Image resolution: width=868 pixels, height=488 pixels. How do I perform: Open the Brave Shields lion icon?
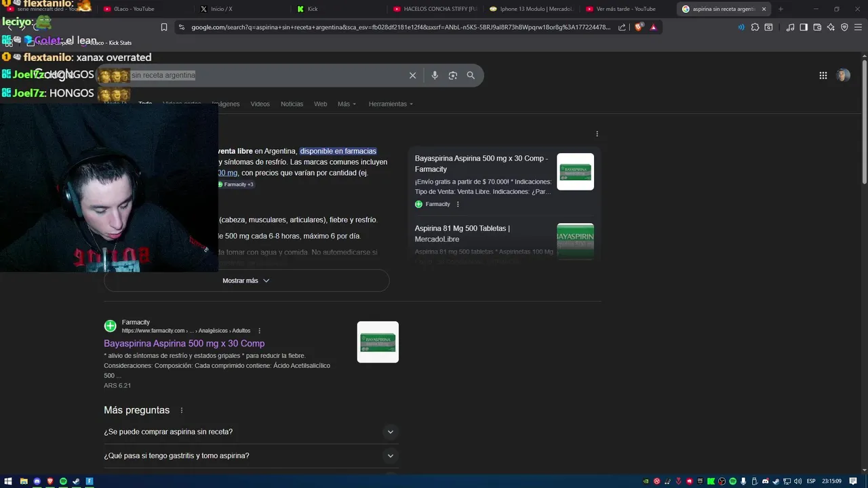pyautogui.click(x=638, y=27)
